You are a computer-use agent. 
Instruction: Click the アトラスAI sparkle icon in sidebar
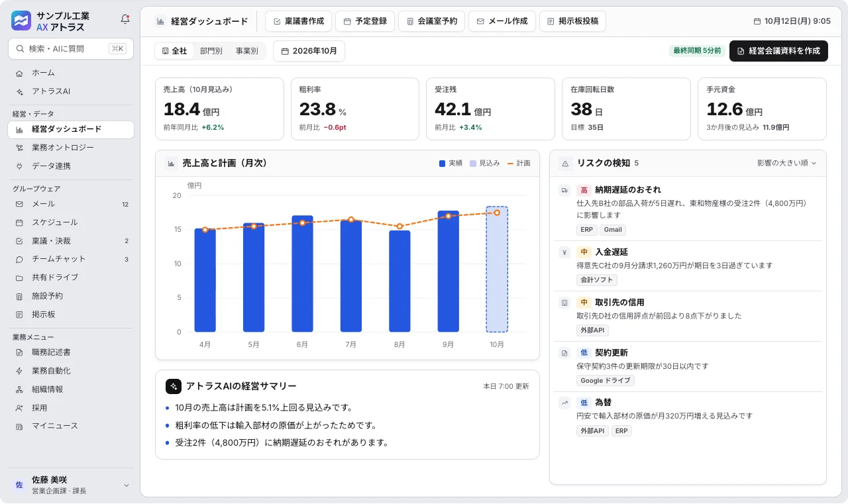(x=19, y=91)
